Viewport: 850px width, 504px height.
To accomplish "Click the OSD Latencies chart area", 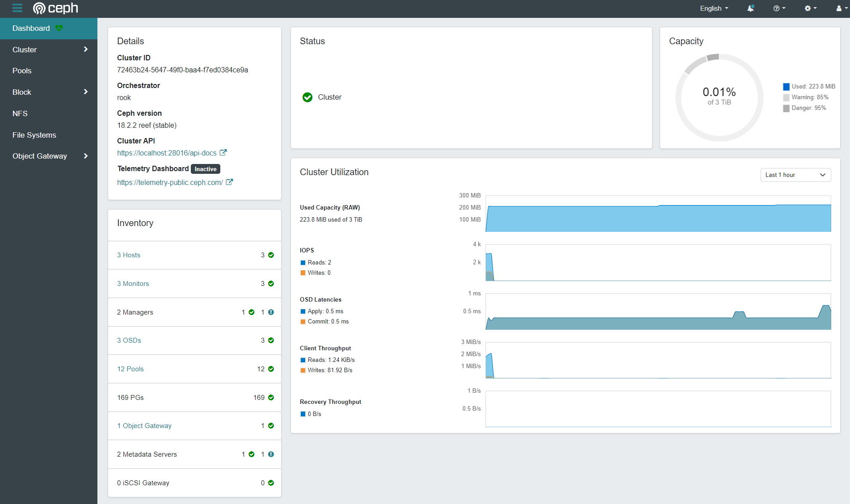I will 658,311.
